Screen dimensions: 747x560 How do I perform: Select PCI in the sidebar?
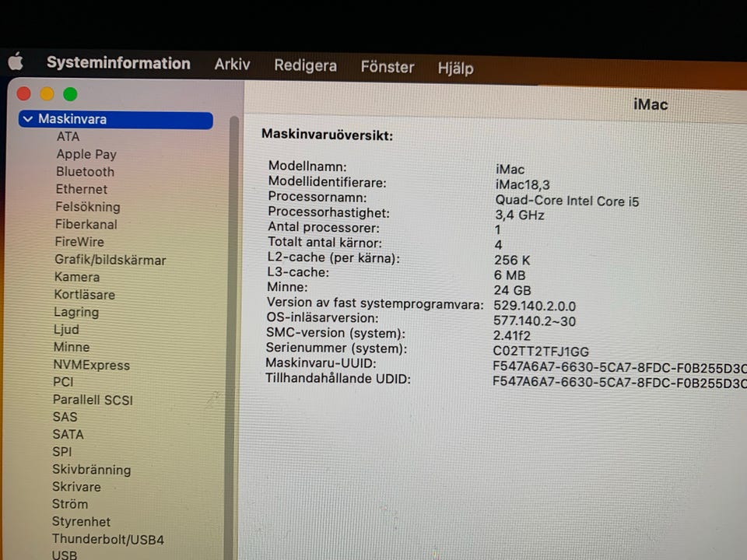(x=63, y=382)
